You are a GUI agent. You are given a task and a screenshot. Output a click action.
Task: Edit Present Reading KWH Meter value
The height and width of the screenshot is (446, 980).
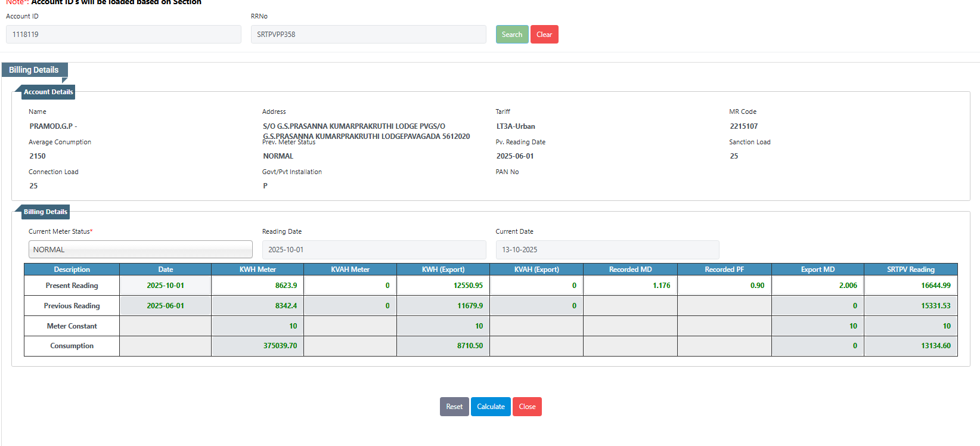pyautogui.click(x=258, y=286)
